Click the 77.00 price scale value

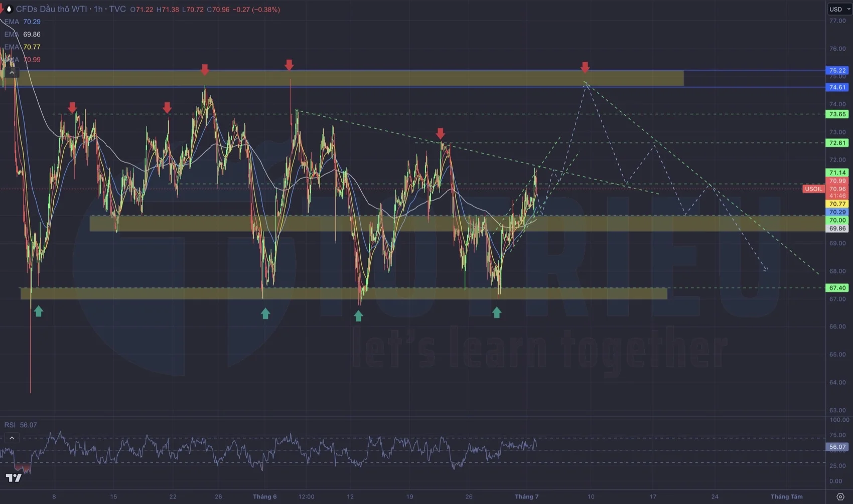[x=837, y=21]
